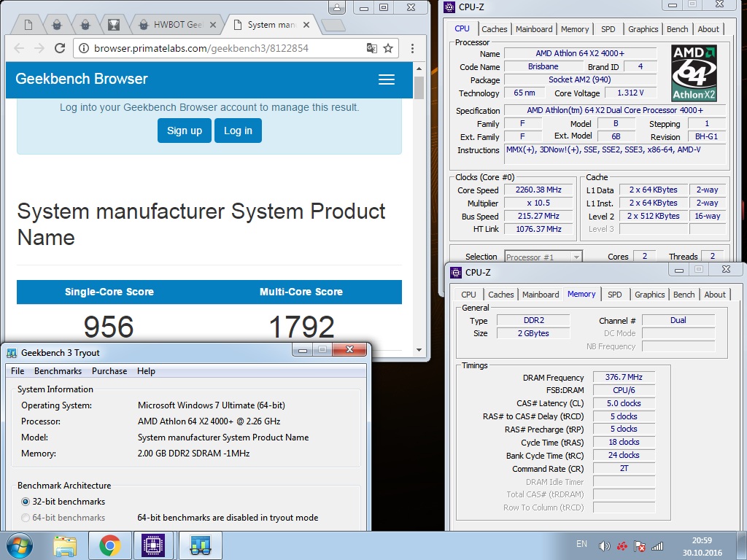This screenshot has width=747, height=560.
Task: Open a new Chrome tab
Action: tap(333, 26)
